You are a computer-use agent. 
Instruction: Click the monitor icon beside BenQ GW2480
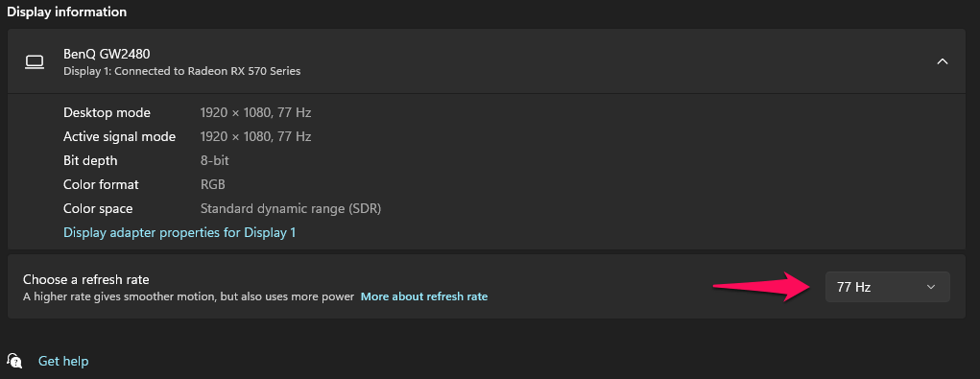click(35, 61)
